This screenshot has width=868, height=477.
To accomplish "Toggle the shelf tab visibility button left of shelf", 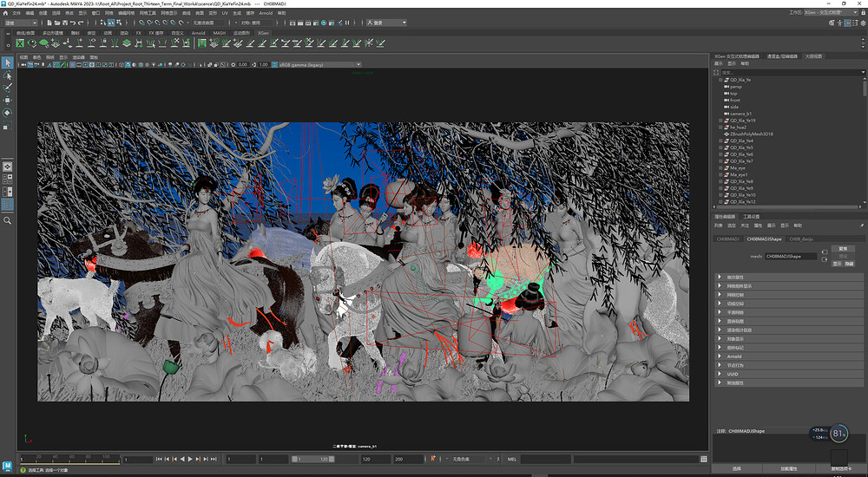I will (7, 35).
